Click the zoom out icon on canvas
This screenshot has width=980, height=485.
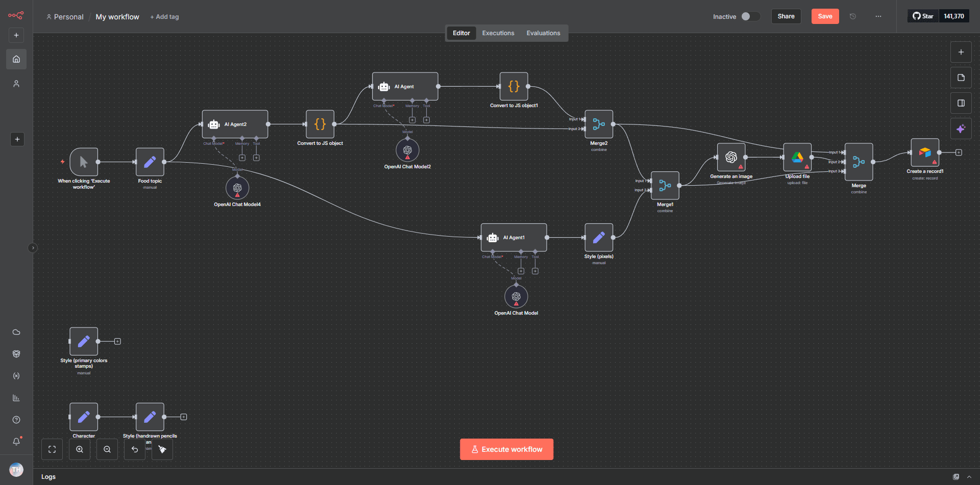[x=107, y=449]
